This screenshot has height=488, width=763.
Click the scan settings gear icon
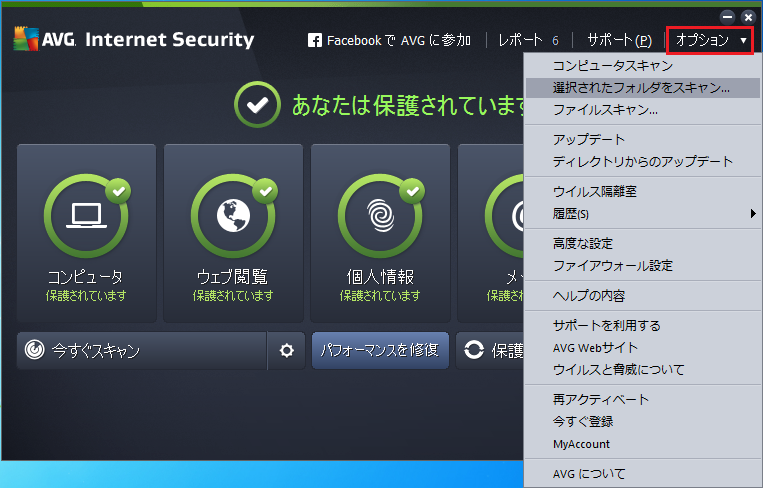(287, 350)
